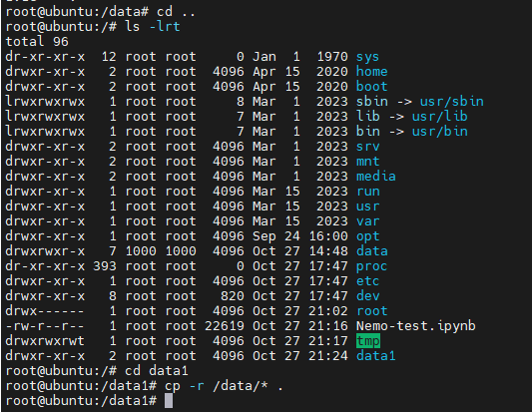Click the Nemo-test.ipynb file name
The width and height of the screenshot is (532, 412).
(415, 326)
